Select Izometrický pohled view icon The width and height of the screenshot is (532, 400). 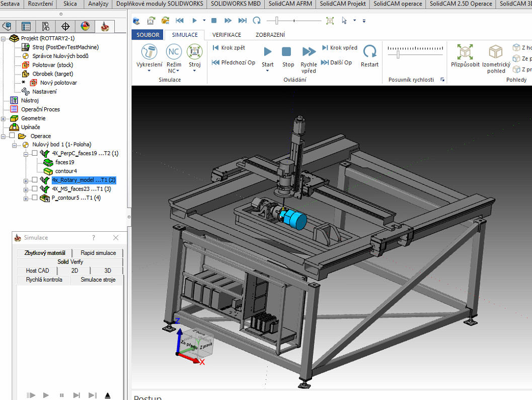pyautogui.click(x=496, y=52)
